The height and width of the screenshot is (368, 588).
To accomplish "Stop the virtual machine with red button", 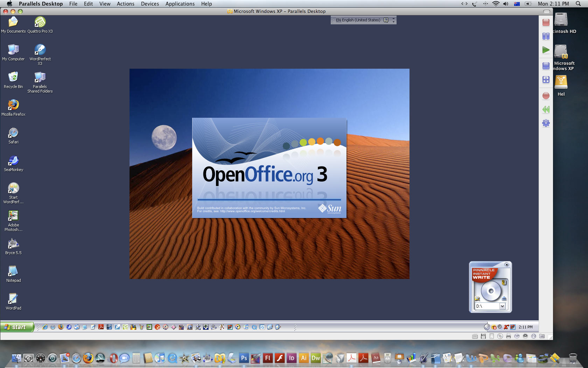I will click(546, 23).
